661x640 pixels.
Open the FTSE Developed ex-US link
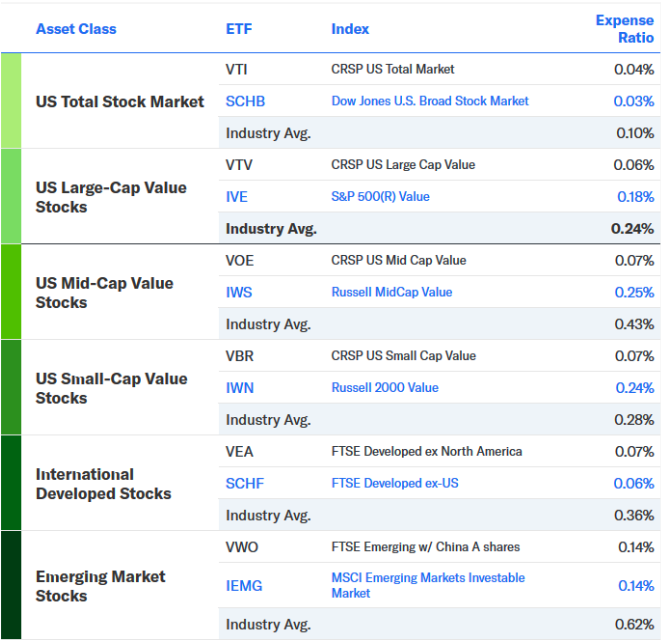tap(395, 483)
